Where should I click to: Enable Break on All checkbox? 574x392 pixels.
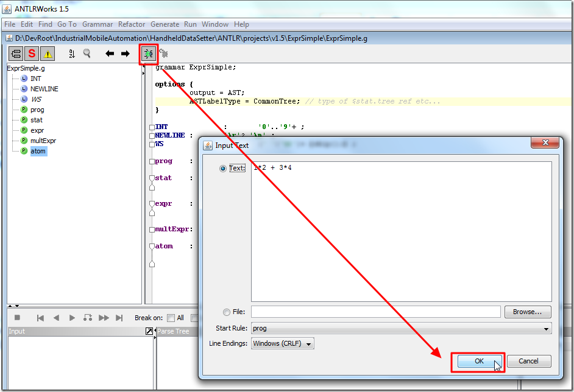coord(171,318)
